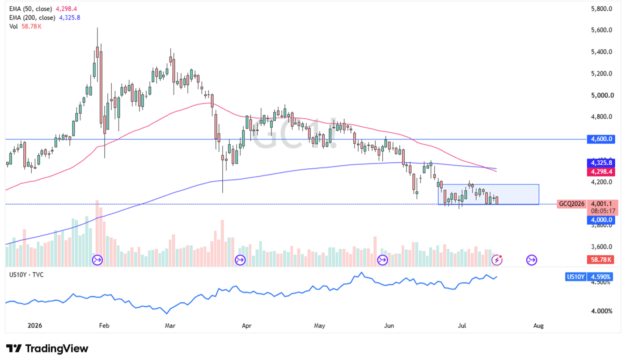Viewport: 626px width, 364px height.
Task: Click the 4,001.1 last price tag
Action: tap(601, 204)
